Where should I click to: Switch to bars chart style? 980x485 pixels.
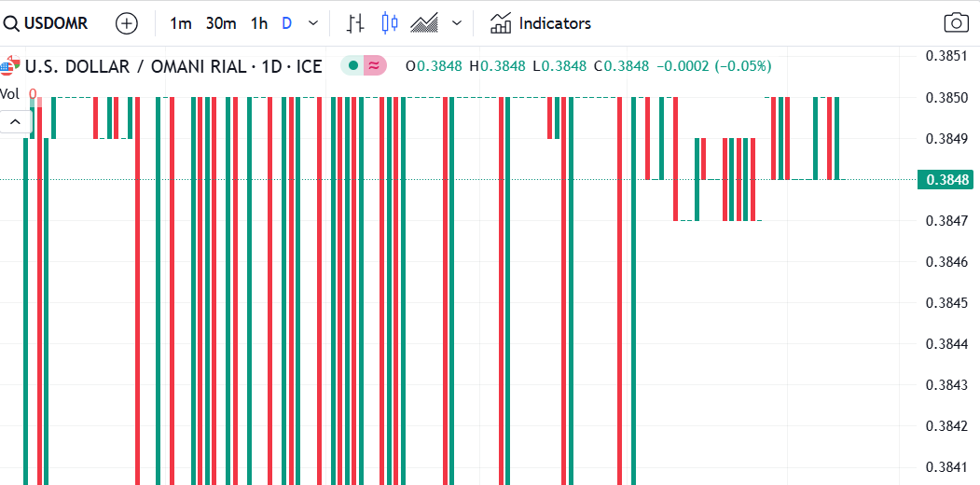[x=355, y=23]
